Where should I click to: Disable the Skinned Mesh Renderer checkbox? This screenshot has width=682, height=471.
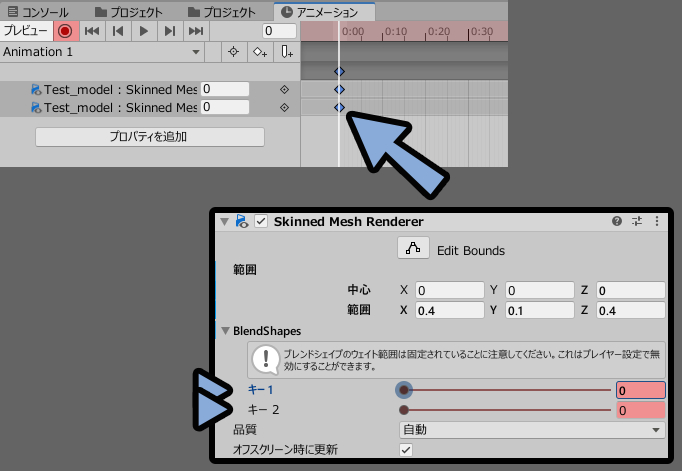click(x=261, y=221)
